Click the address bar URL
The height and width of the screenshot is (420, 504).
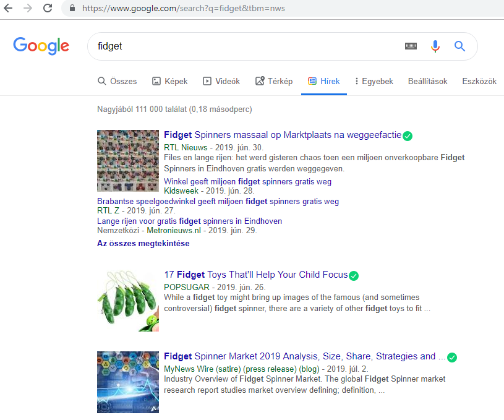[184, 9]
